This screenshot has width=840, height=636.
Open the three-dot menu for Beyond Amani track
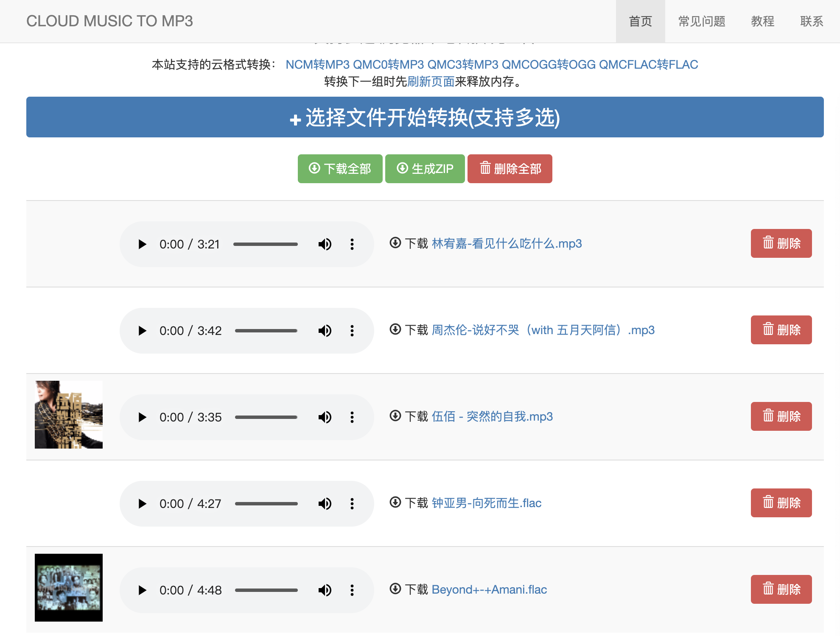point(352,590)
